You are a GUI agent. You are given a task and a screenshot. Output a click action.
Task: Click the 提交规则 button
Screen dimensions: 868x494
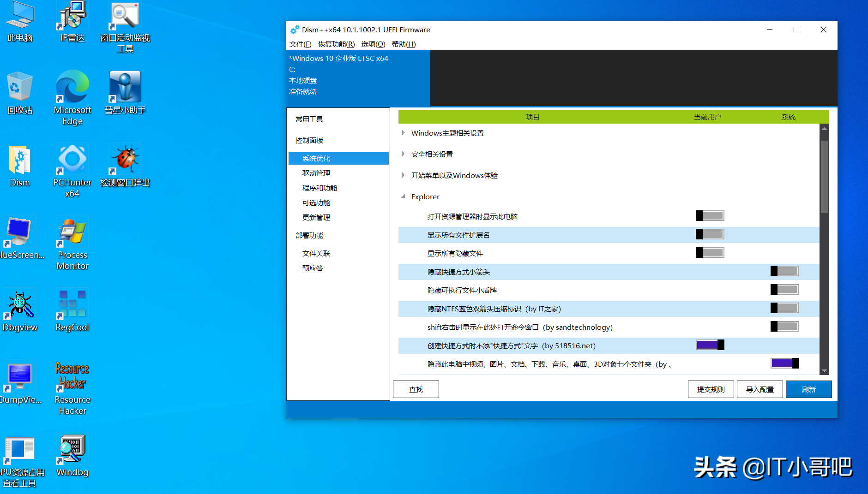(711, 389)
